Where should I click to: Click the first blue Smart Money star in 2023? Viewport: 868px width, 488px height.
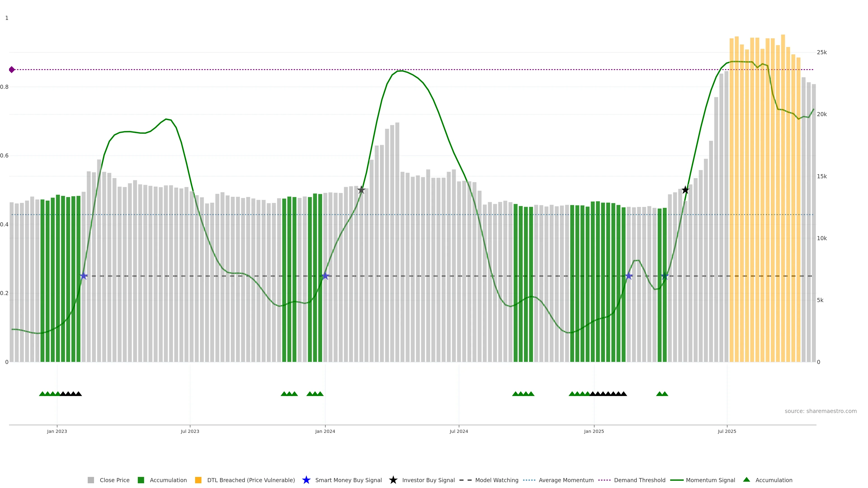click(x=84, y=276)
